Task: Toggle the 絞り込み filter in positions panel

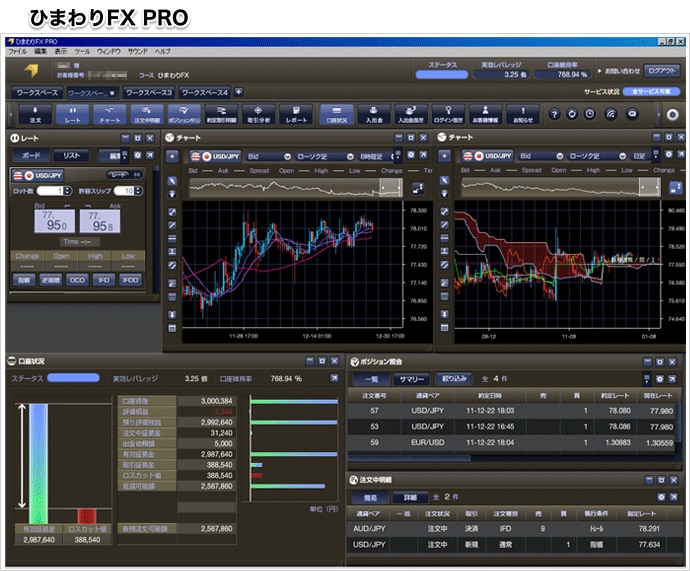Action: click(454, 378)
